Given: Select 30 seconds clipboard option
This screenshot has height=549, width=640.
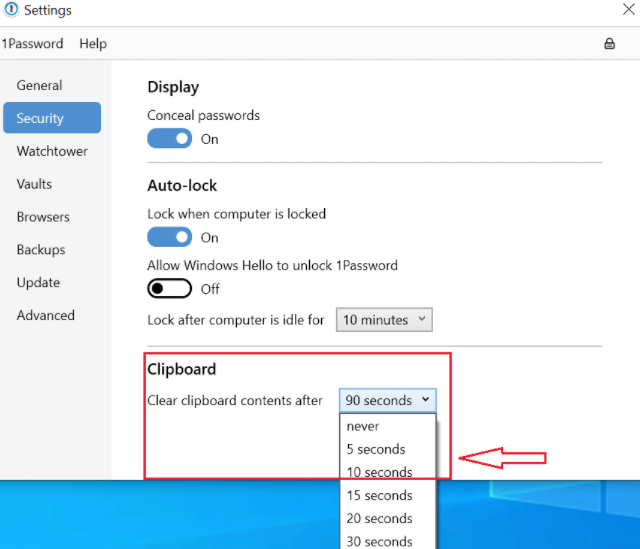Looking at the screenshot, I should point(379,541).
